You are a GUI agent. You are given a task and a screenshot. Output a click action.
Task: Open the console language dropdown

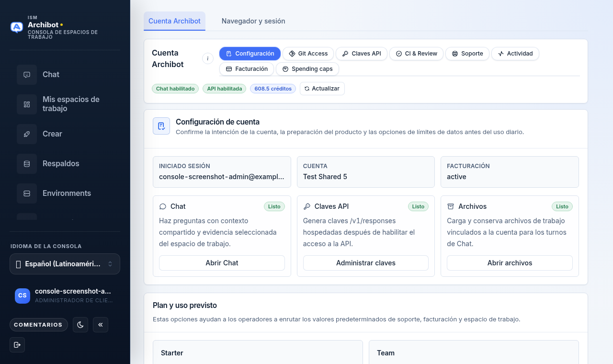[x=65, y=264]
